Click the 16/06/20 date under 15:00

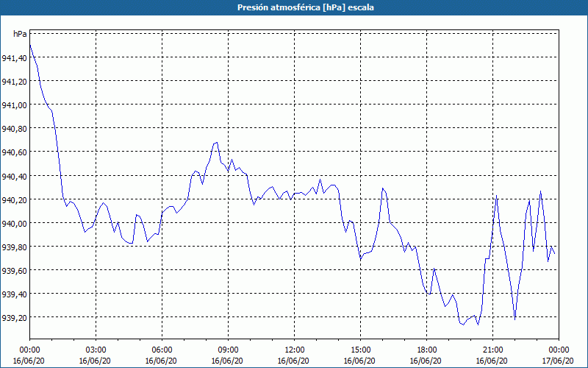[359, 361]
